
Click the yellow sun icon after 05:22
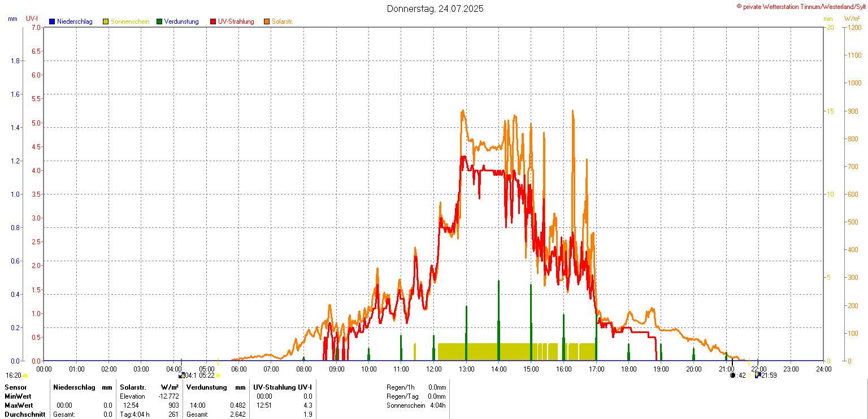[x=218, y=375]
